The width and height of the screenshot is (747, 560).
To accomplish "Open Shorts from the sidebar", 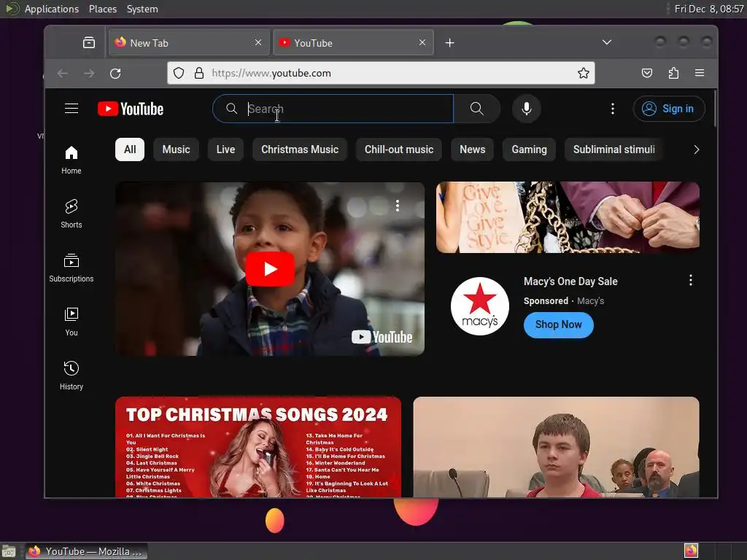I will tap(71, 214).
